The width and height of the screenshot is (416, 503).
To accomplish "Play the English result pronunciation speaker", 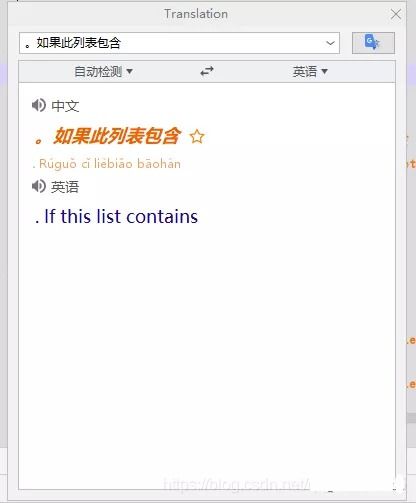I will (39, 186).
